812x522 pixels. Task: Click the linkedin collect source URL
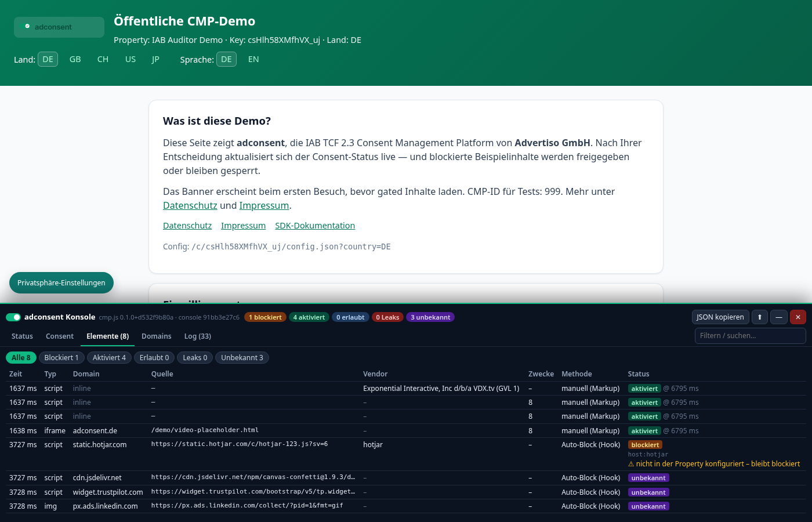247,506
